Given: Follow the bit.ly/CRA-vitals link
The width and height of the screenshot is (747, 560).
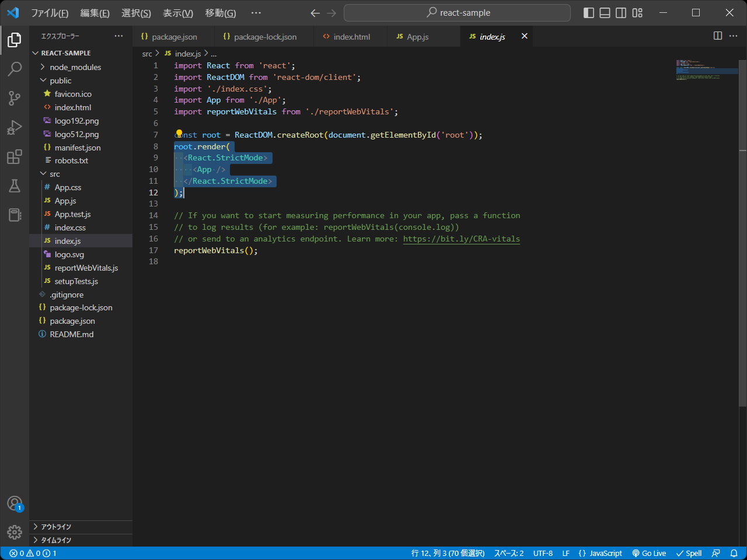Looking at the screenshot, I should pyautogui.click(x=461, y=239).
